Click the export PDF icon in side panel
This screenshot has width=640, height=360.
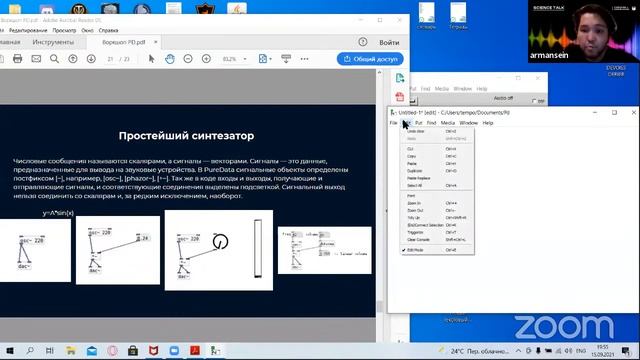(x=400, y=78)
